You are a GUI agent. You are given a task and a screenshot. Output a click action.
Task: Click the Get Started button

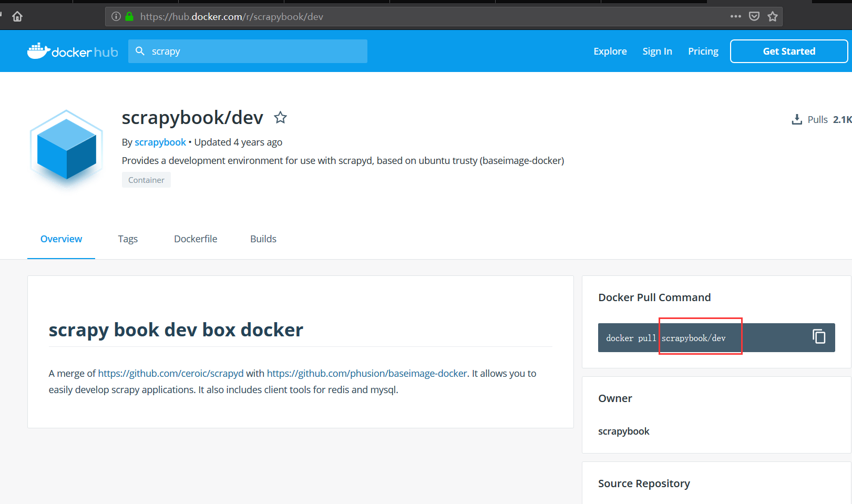789,52
